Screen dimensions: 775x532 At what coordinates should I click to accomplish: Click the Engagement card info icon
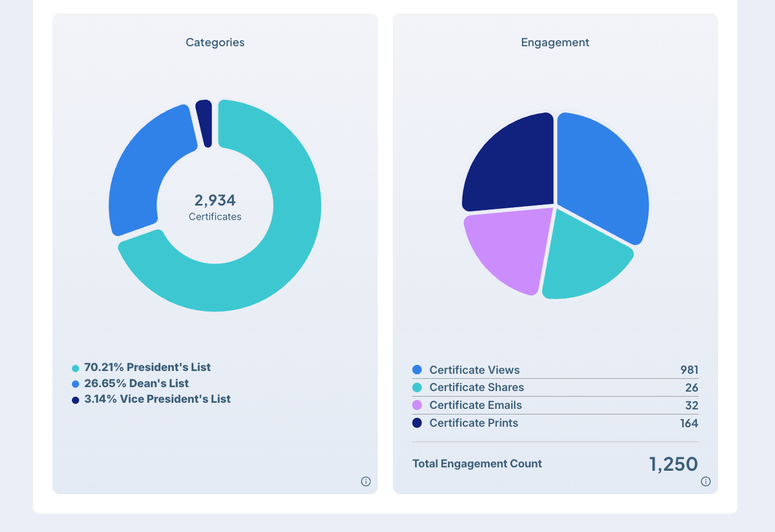[705, 481]
